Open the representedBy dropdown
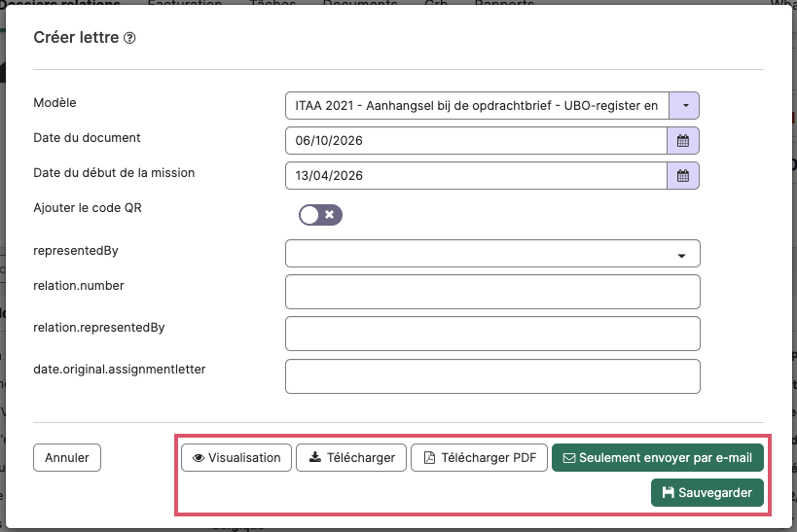 (x=492, y=254)
